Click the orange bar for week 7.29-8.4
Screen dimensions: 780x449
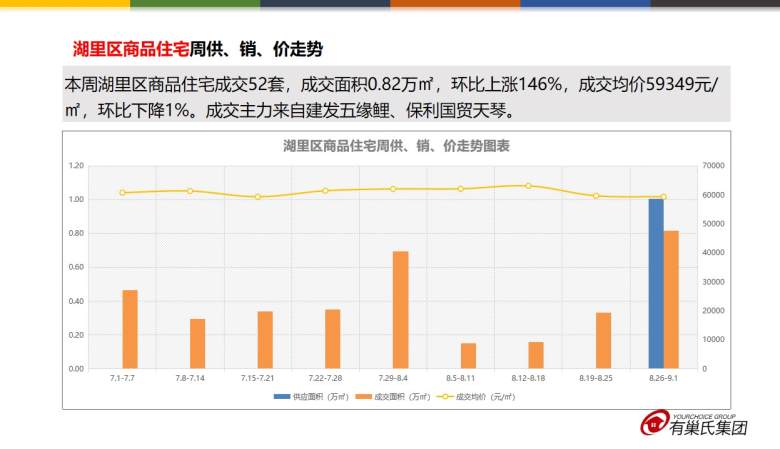(400, 310)
